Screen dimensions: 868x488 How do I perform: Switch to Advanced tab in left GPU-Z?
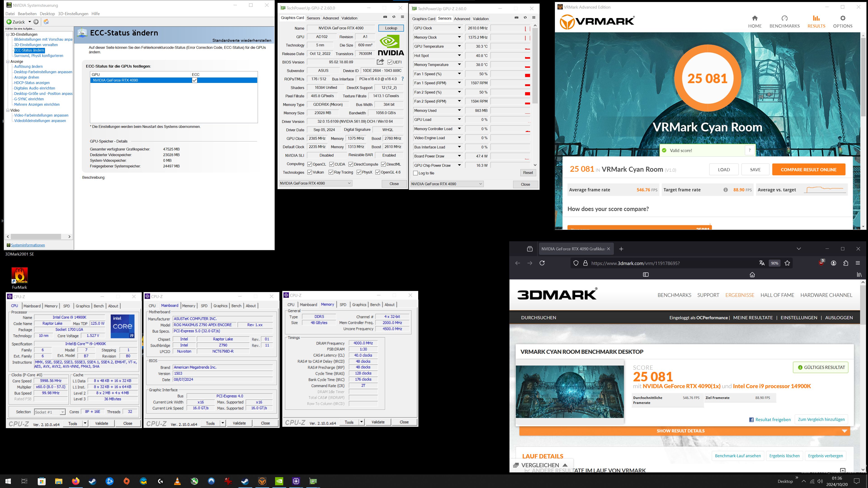[330, 18]
